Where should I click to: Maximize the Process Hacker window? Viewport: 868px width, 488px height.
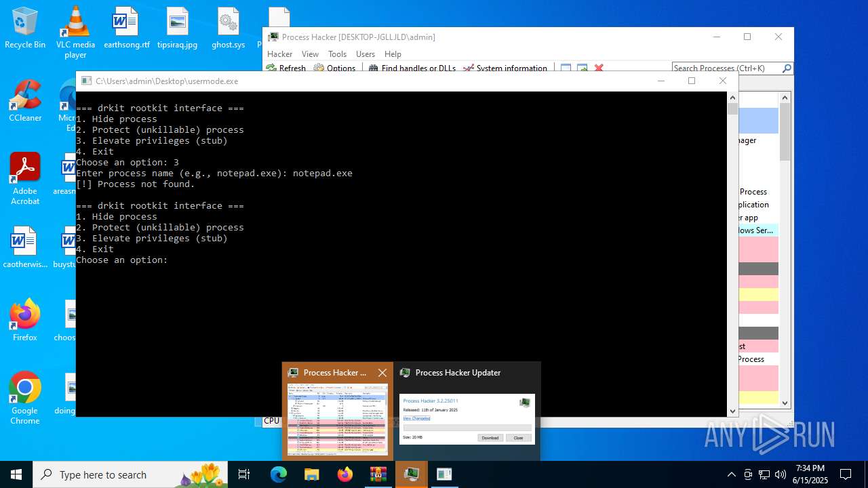point(747,37)
